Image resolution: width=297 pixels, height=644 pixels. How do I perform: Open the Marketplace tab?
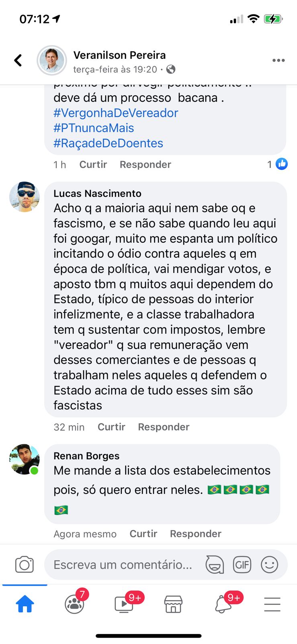[x=173, y=604]
